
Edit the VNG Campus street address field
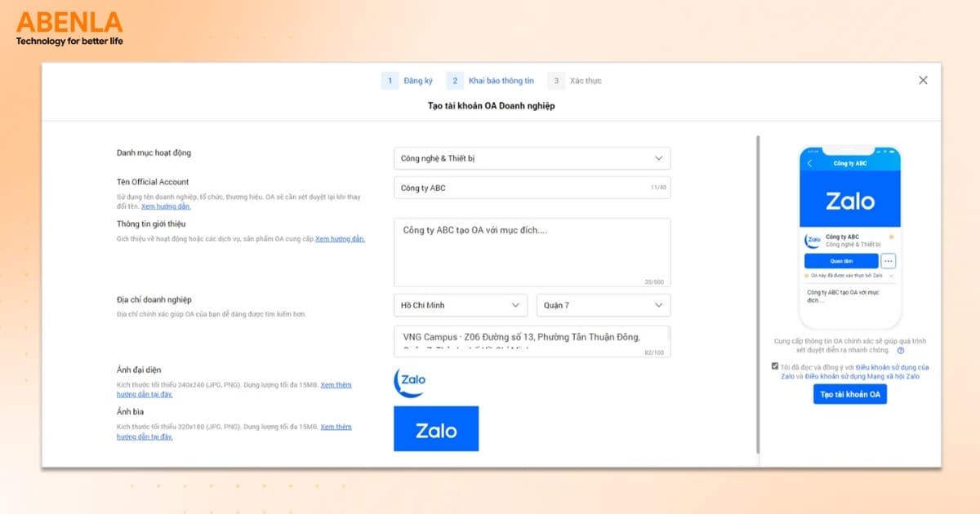pos(532,341)
